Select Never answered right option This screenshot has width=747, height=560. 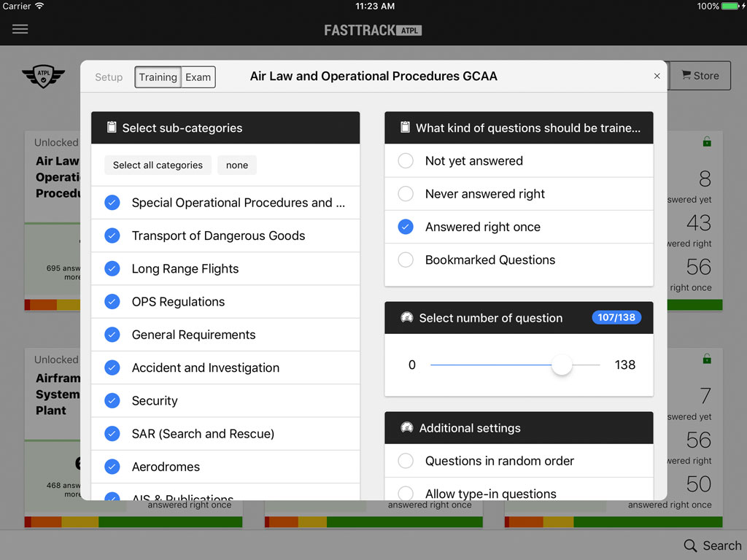405,194
